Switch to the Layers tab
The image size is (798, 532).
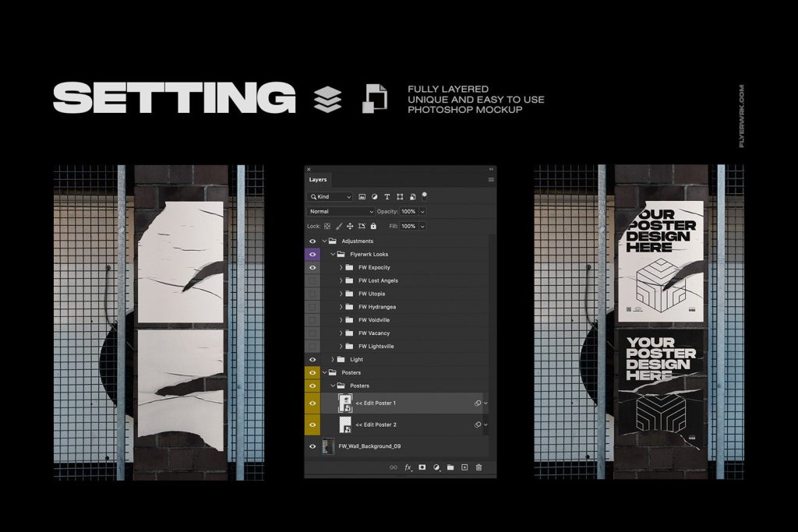click(x=318, y=179)
